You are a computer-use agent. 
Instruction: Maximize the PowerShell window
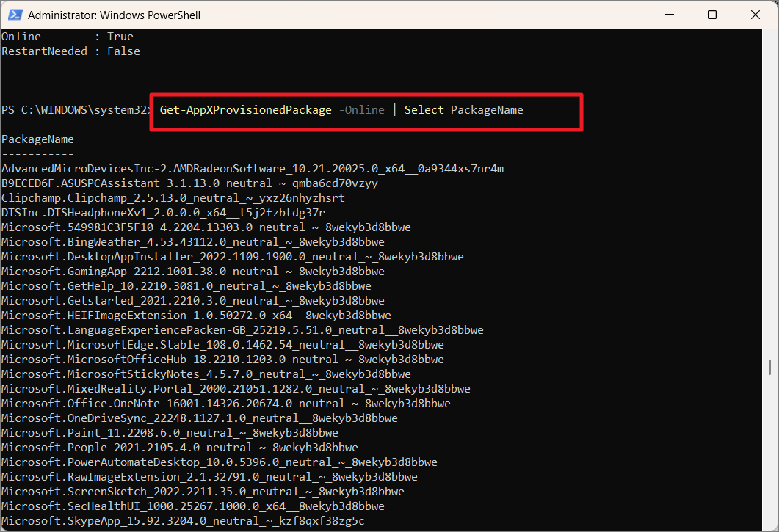coord(712,15)
